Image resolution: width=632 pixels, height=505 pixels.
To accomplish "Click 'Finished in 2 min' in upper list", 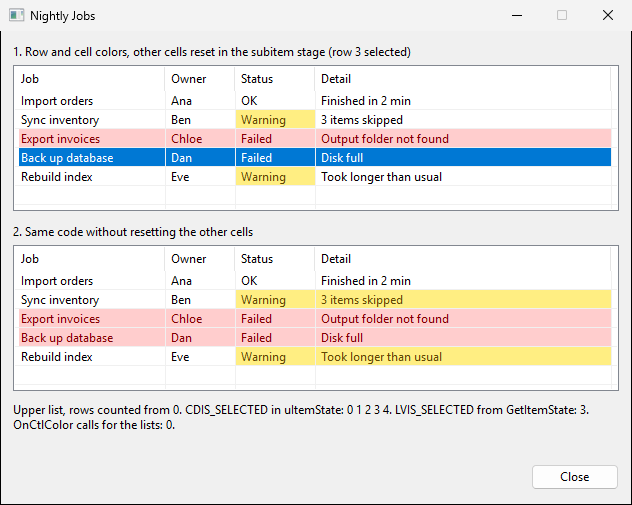I will click(463, 101).
